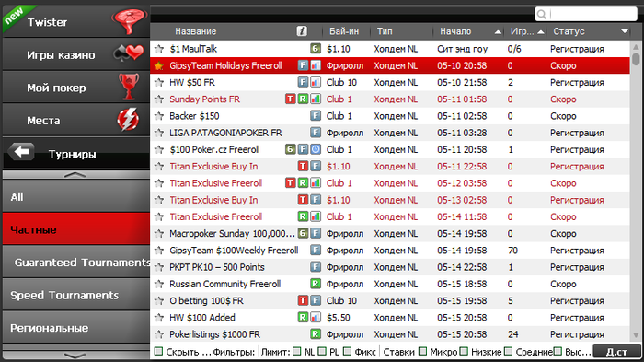The image size is (644, 362).
Task: Favorite star for Sunday Points FR
Action: pos(159,99)
